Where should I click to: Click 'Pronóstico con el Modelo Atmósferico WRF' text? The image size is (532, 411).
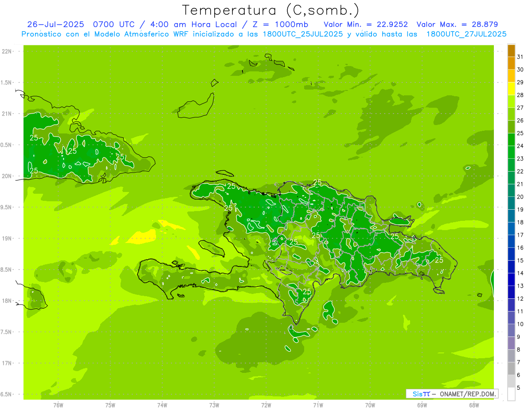point(106,34)
